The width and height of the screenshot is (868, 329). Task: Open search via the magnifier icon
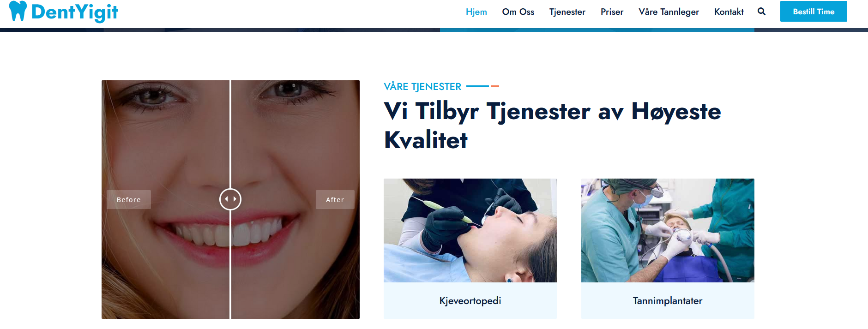(x=762, y=12)
